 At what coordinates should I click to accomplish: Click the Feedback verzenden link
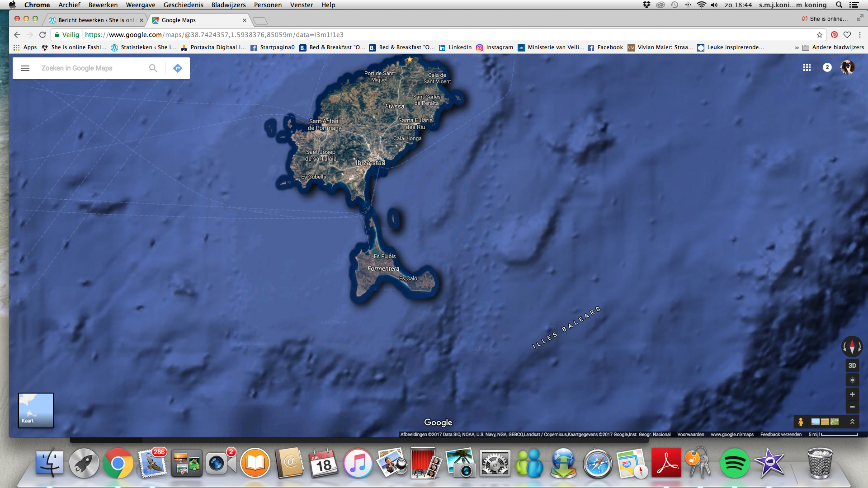781,435
